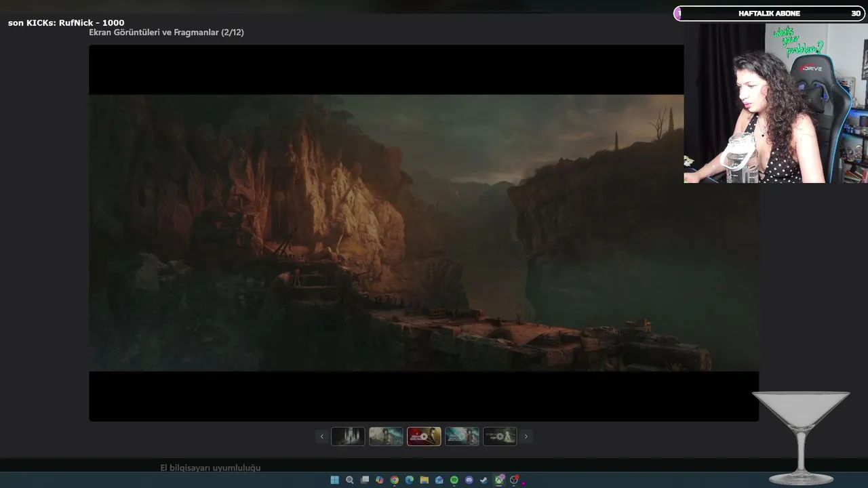Switch to Spotify in the taskbar
This screenshot has height=488, width=868.
(x=454, y=480)
